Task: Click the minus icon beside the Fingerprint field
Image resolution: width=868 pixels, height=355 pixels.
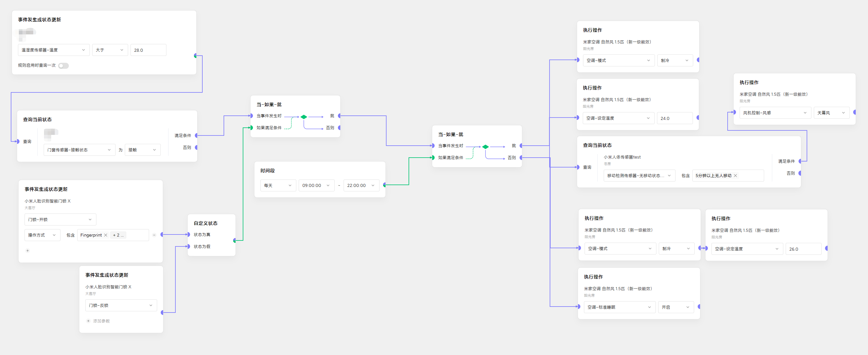Action: tap(154, 235)
